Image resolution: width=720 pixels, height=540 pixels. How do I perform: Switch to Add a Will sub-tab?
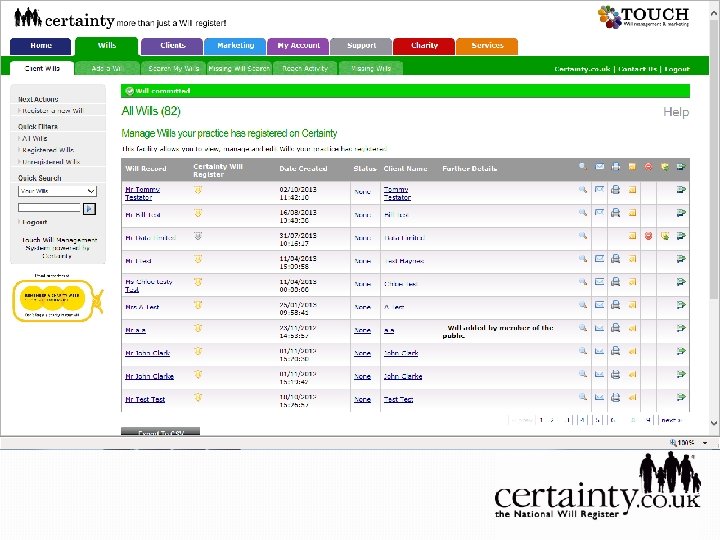pos(107,68)
